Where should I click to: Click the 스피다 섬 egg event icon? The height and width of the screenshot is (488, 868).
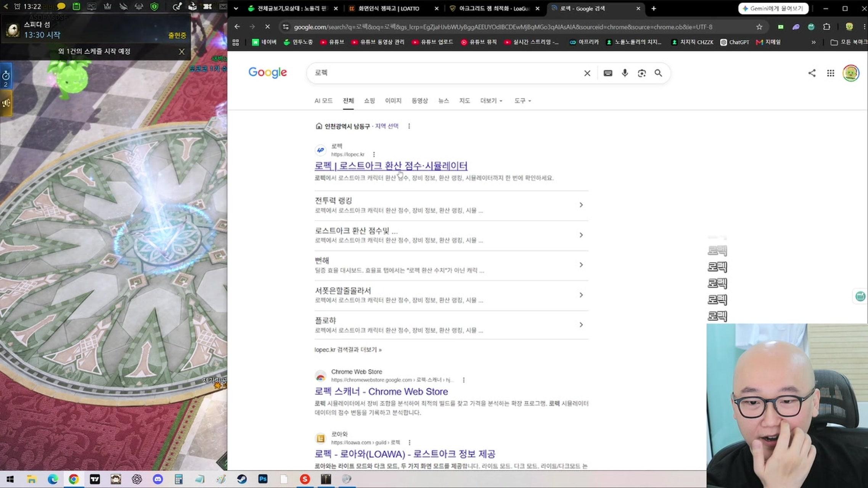[x=13, y=30]
